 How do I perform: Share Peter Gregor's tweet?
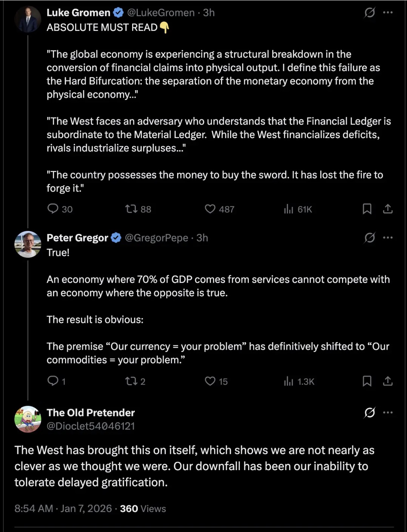[x=388, y=381]
